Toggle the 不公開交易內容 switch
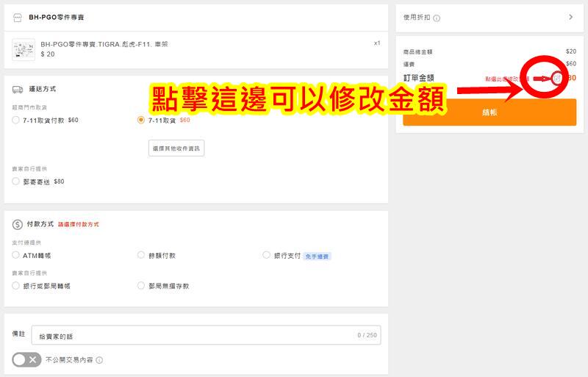Image resolution: width=588 pixels, height=377 pixels. pos(26,360)
